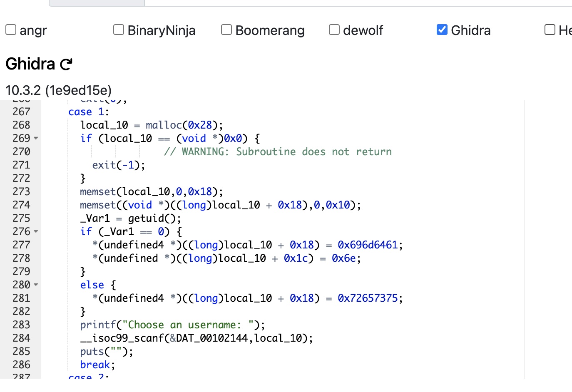Click the 'case 1:' label
Screen dimensions: 572x392
click(89, 112)
